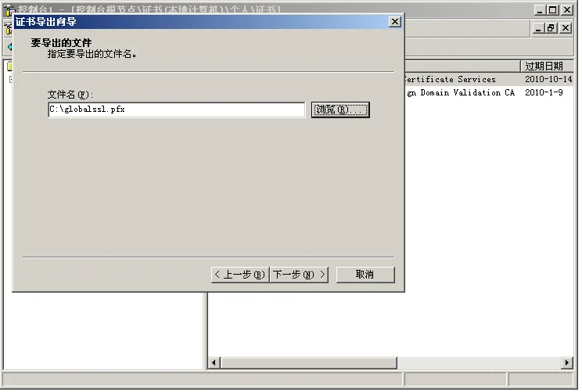The image size is (582, 392).
Task: Cancel the wizard with the 取消 button
Action: (365, 275)
